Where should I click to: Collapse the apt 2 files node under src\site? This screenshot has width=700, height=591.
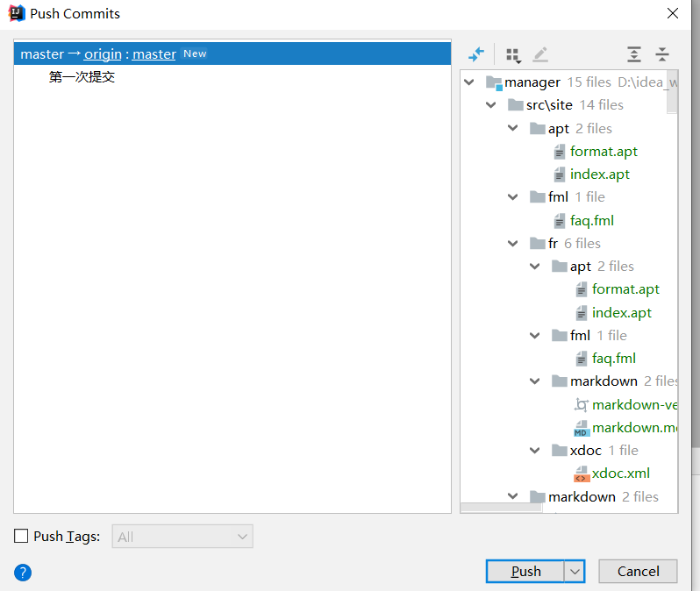[x=512, y=128]
